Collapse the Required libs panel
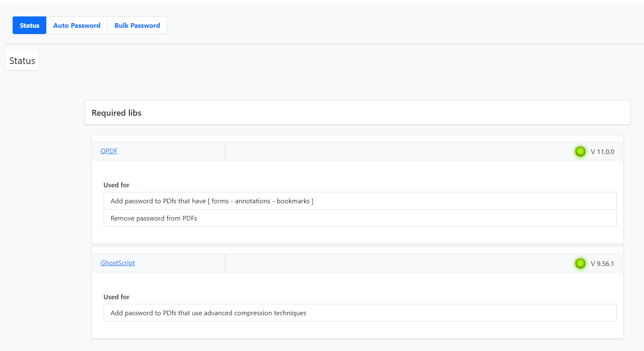 click(116, 112)
